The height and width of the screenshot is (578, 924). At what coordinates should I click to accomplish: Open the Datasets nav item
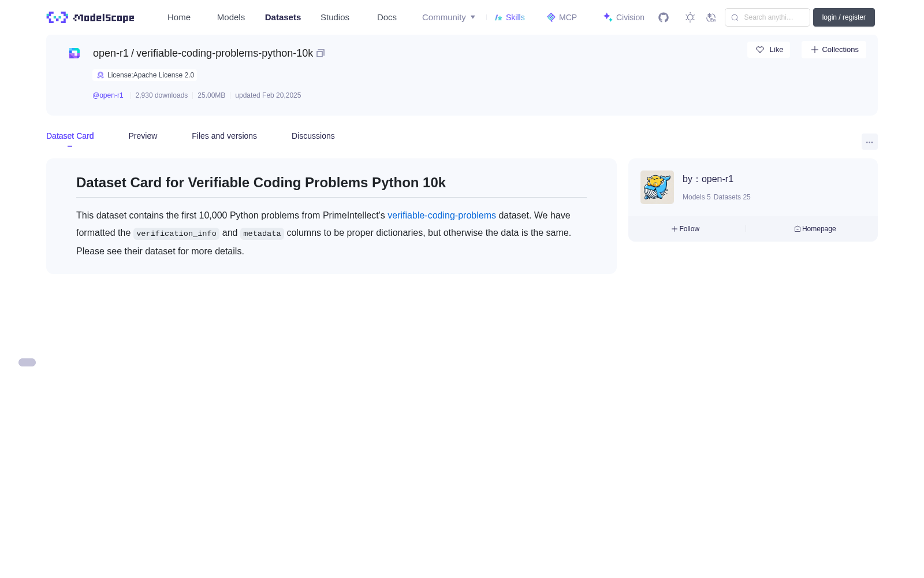click(283, 17)
